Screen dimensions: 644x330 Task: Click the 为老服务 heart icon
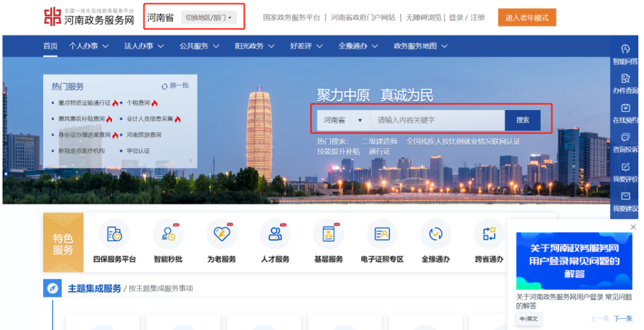pyautogui.click(x=222, y=234)
